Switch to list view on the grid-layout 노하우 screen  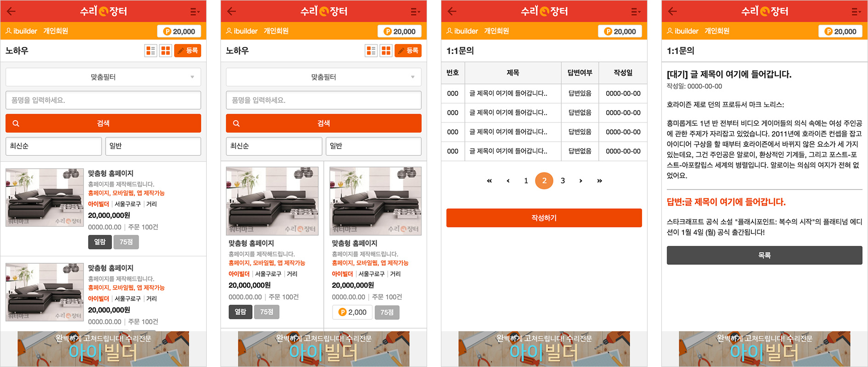(x=371, y=50)
